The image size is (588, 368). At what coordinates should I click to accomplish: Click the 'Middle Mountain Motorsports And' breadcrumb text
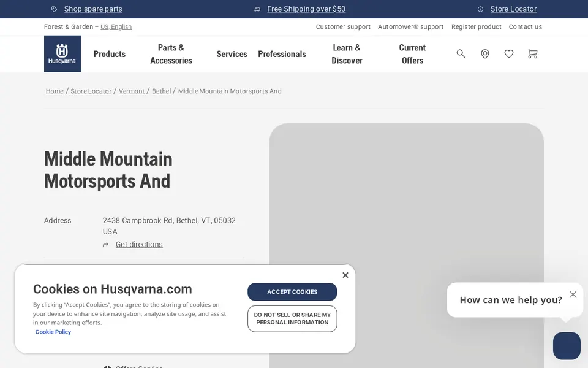(x=230, y=91)
